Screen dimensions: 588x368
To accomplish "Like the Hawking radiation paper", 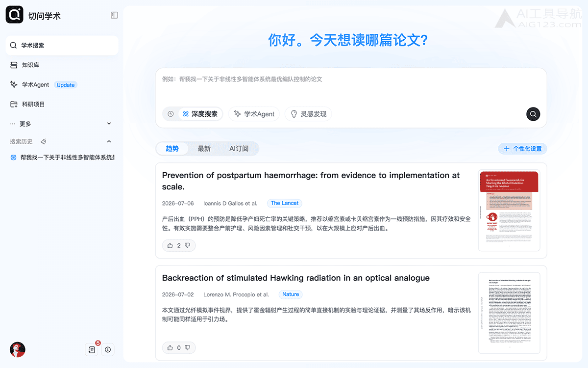I will (x=170, y=348).
